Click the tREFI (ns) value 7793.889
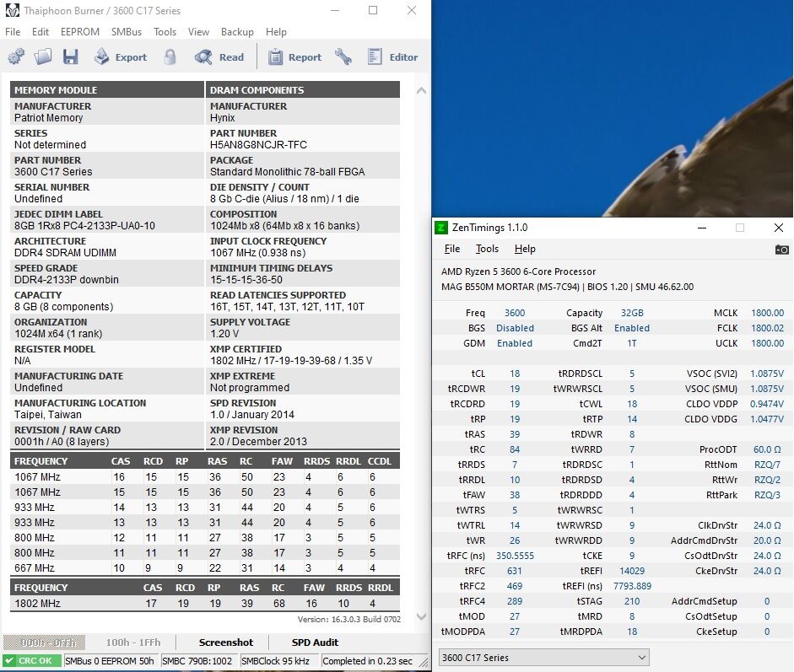 (632, 586)
